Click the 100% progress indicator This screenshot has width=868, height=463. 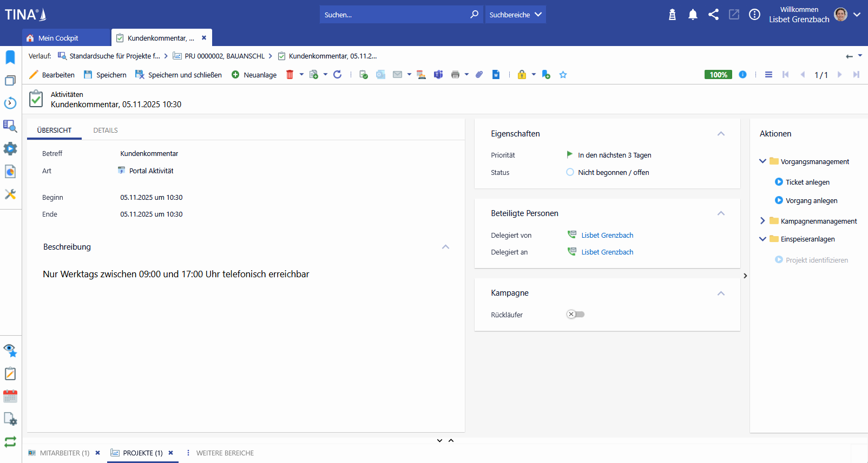tap(718, 75)
